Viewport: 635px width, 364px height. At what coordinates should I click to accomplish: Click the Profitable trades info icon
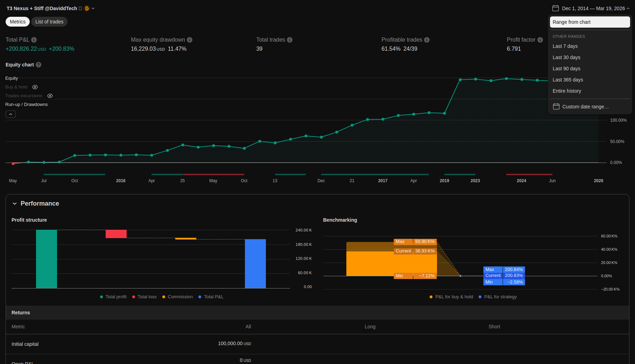tap(427, 40)
